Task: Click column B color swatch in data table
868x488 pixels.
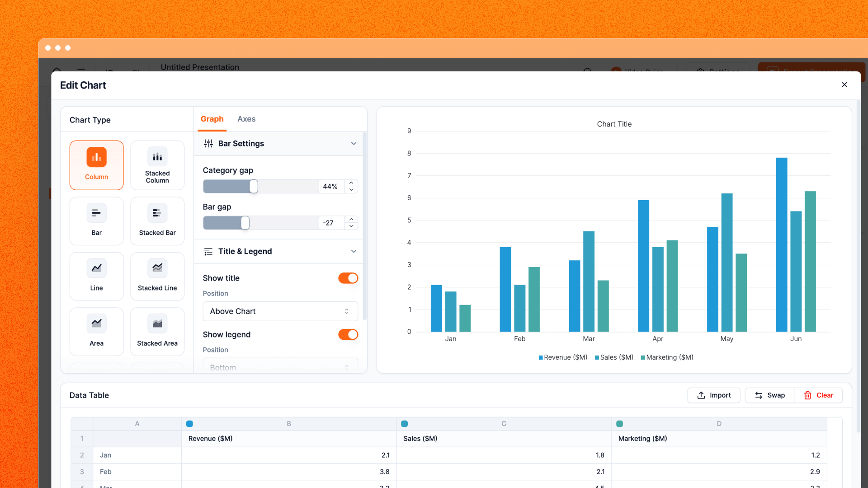Action: [189, 424]
